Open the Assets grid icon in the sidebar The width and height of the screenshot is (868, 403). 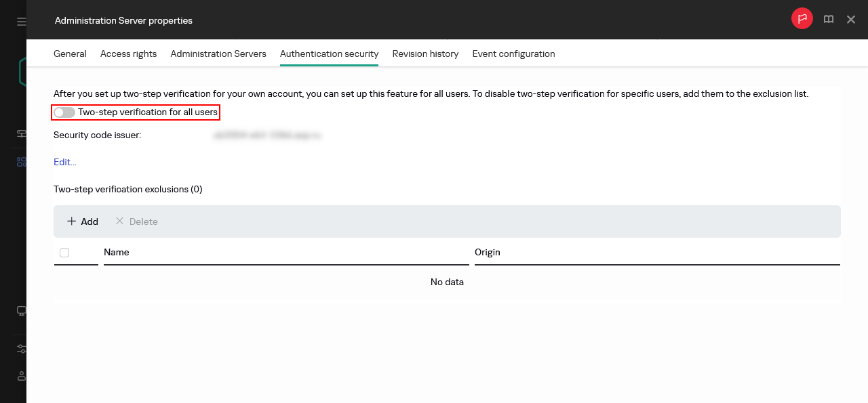20,162
